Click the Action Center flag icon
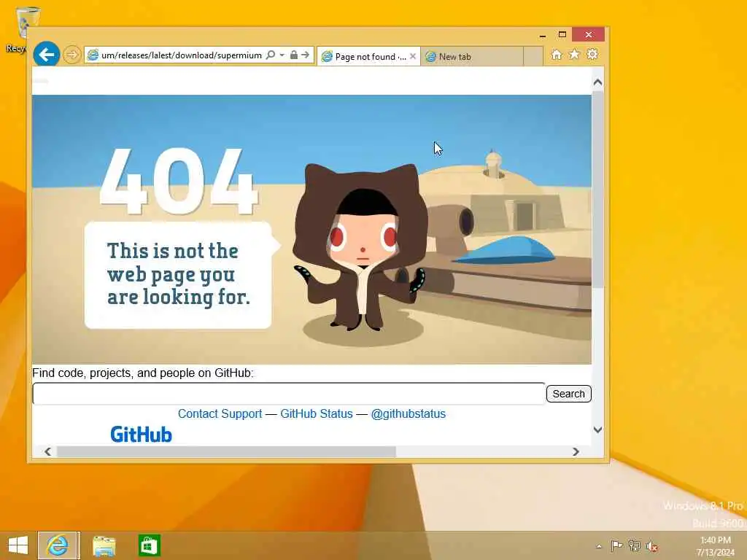 (x=616, y=545)
